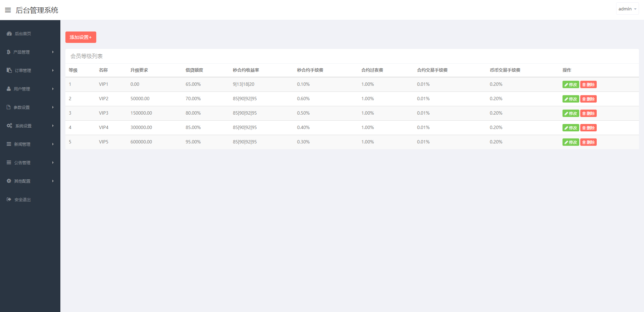The height and width of the screenshot is (312, 644).
Task: Expand the 公告管理 submenu arrow
Action: [53, 163]
